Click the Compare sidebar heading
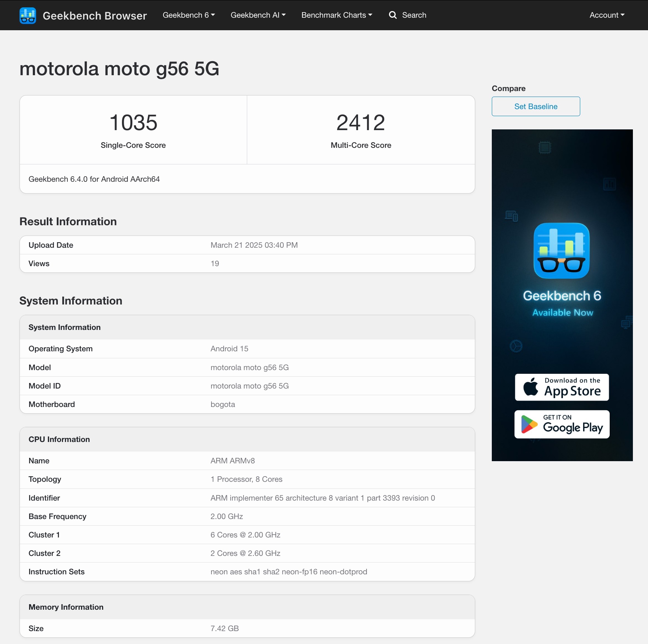The width and height of the screenshot is (648, 644). [x=509, y=88]
